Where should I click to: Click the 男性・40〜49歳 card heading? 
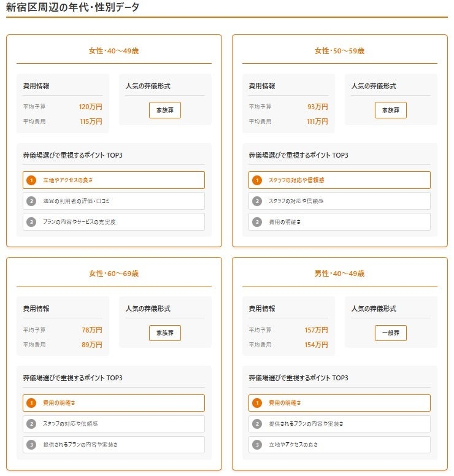click(x=339, y=274)
